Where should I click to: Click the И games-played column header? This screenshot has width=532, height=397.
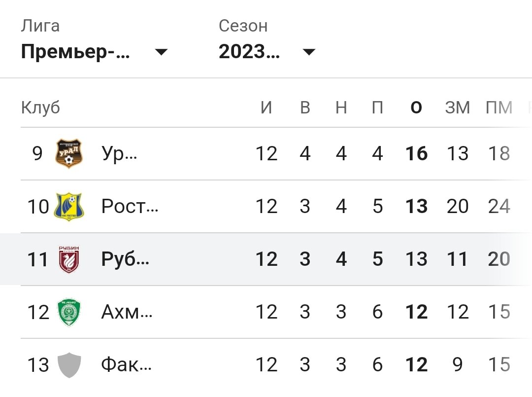(x=266, y=108)
